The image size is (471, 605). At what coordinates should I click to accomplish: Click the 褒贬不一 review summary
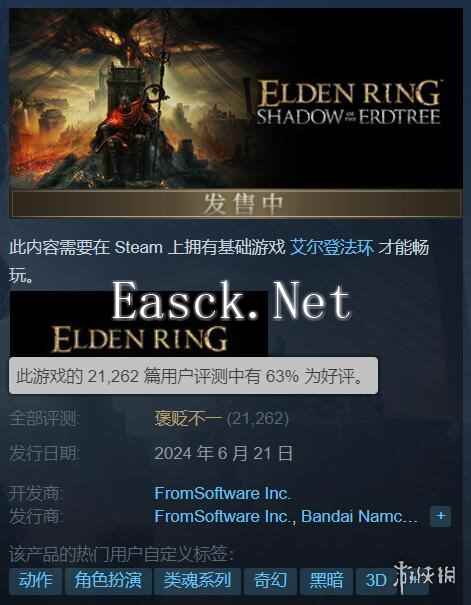[189, 419]
